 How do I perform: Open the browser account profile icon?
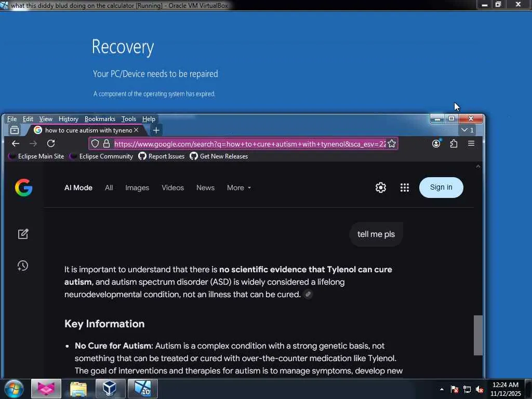coord(436,143)
